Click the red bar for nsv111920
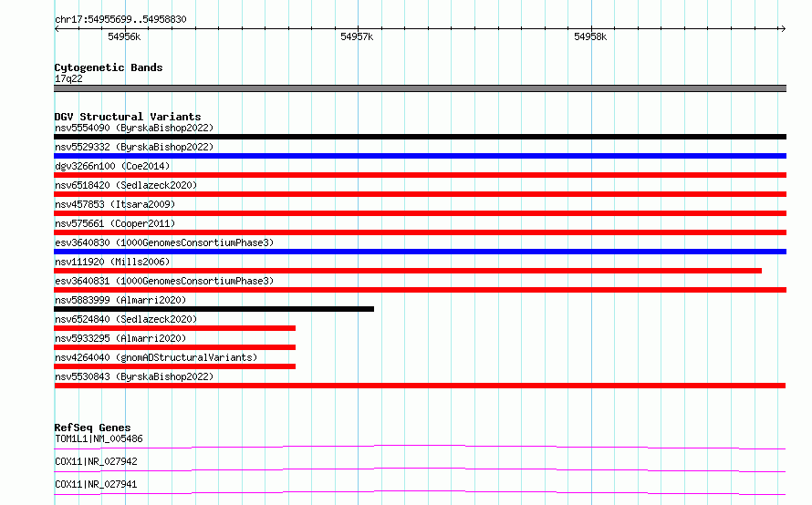The height and width of the screenshot is (505, 812). tap(408, 271)
